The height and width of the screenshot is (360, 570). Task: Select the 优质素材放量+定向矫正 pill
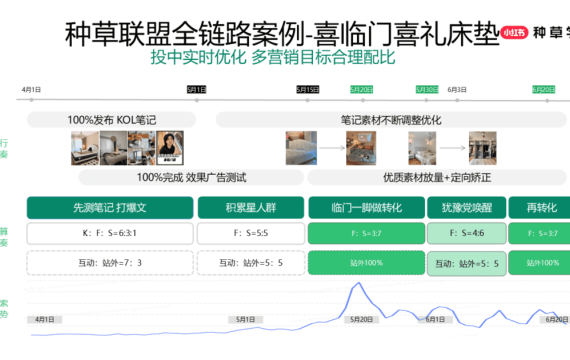[x=437, y=177]
